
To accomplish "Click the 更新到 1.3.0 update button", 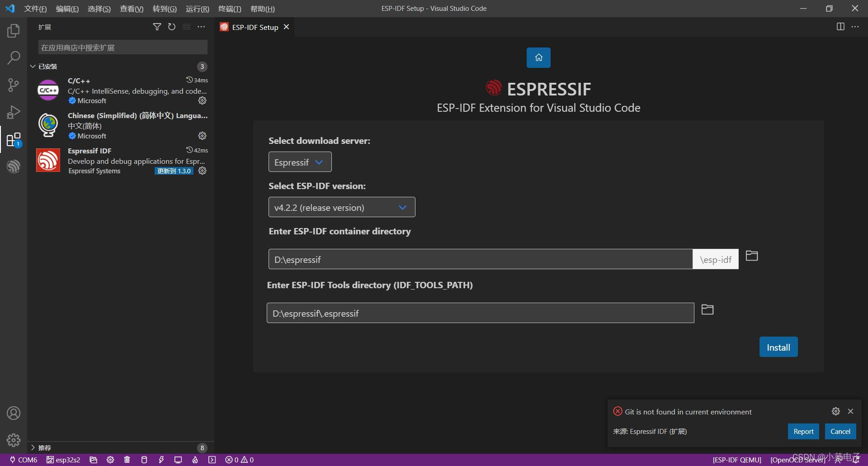I will [174, 171].
